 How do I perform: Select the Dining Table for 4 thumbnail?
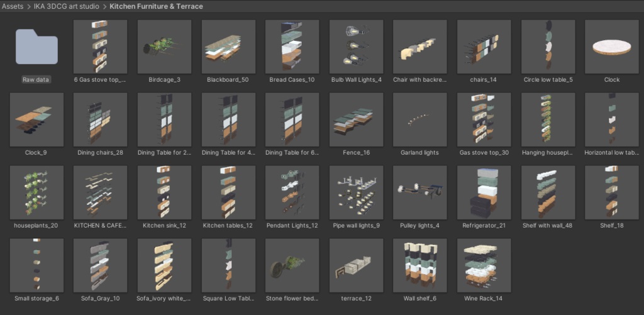click(x=228, y=119)
